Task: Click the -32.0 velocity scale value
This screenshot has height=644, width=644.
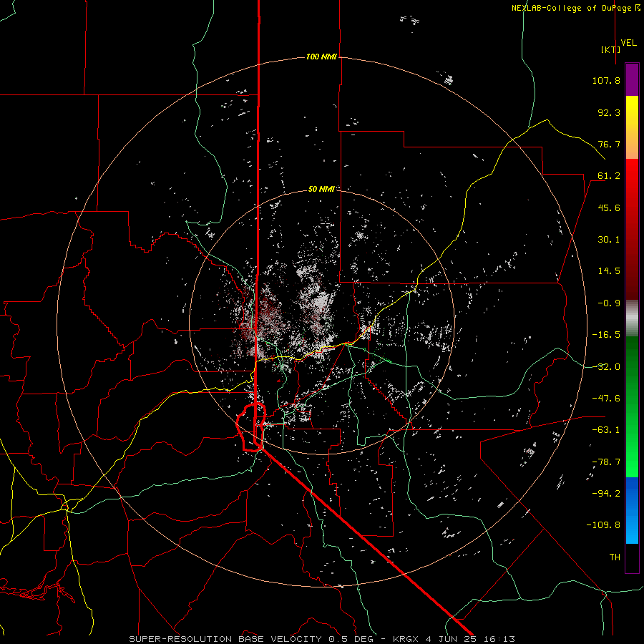Action: pos(606,367)
